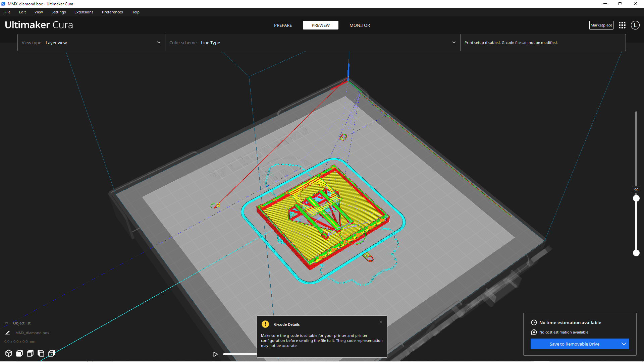Switch to Left side view icon
Image resolution: width=644 pixels, height=362 pixels.
pos(41,353)
